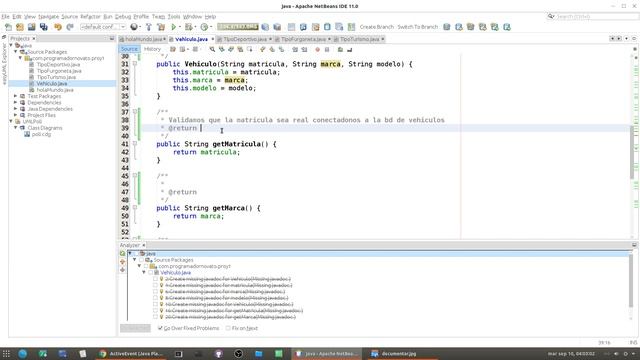Switch editor to History view
This screenshot has height=360, width=640.
click(152, 49)
